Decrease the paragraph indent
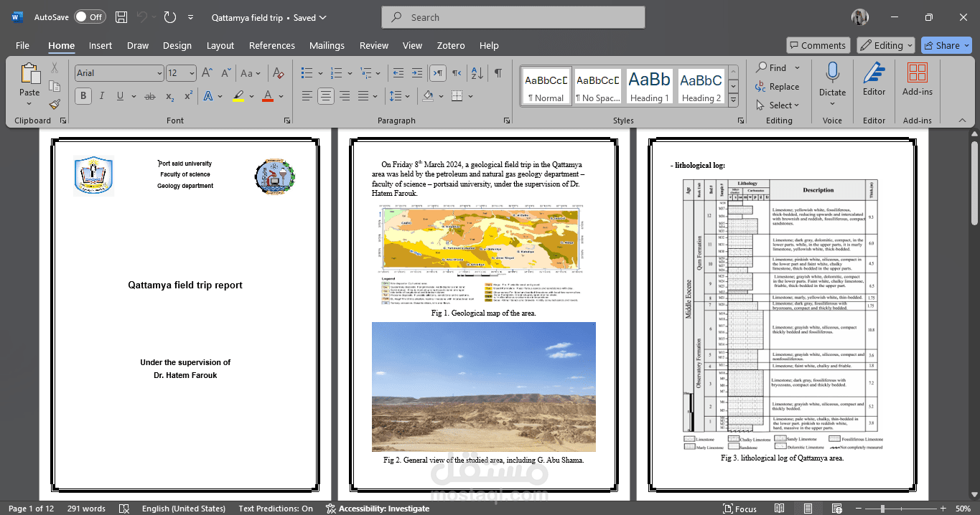 [399, 73]
